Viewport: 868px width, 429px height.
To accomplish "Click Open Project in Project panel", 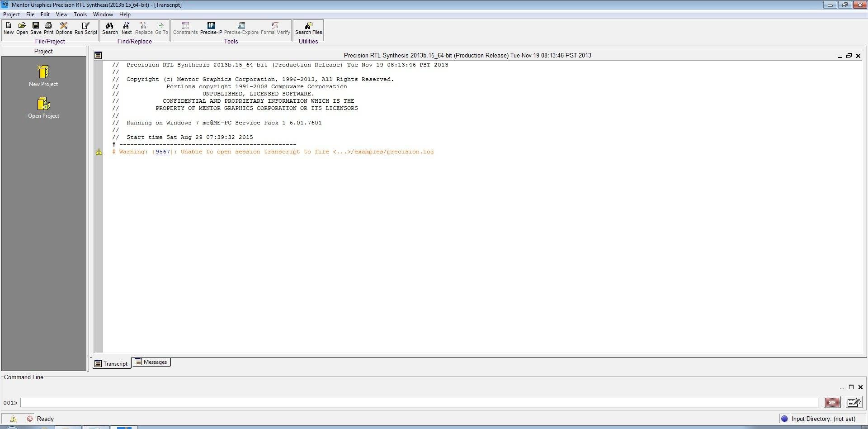I will click(43, 108).
